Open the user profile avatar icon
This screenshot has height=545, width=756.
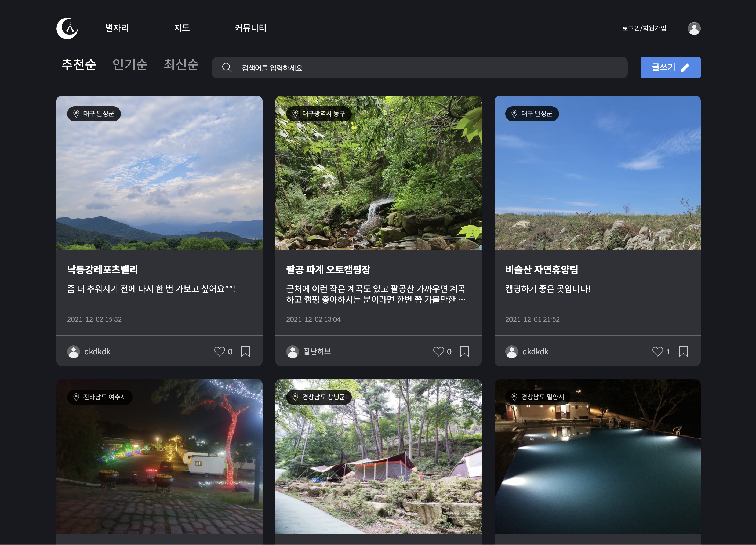(x=694, y=28)
